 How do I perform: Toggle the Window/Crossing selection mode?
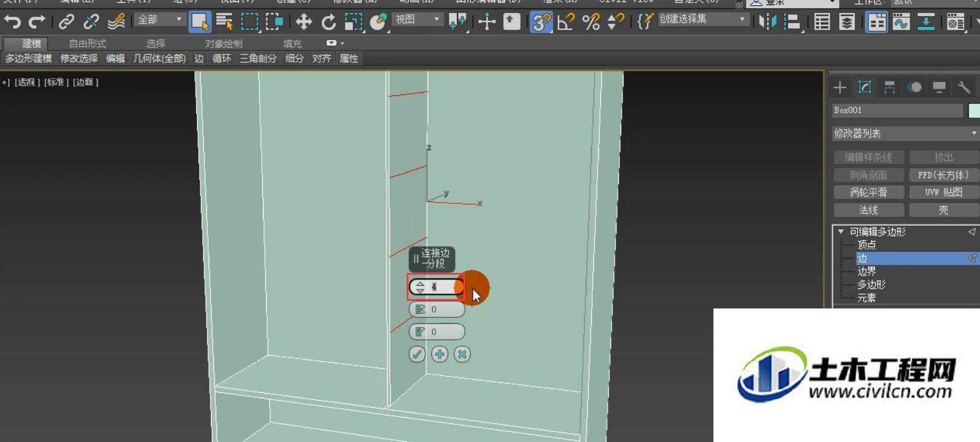274,22
